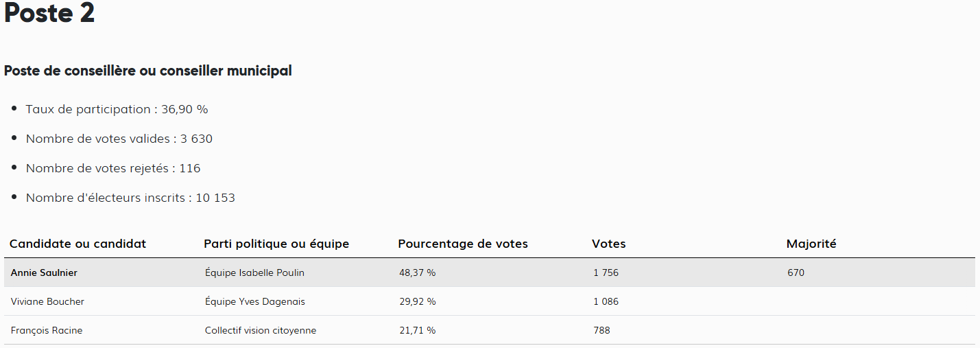Click the "Collectif vision citoyenne" party cell
This screenshot has width=980, height=348.
(x=261, y=330)
